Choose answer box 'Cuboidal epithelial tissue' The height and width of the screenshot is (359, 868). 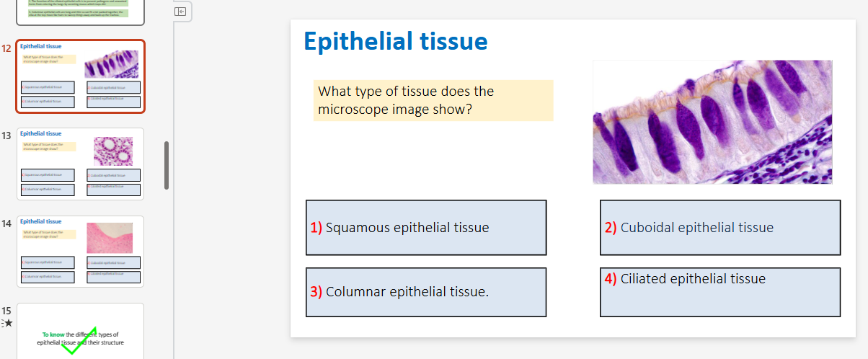point(720,228)
